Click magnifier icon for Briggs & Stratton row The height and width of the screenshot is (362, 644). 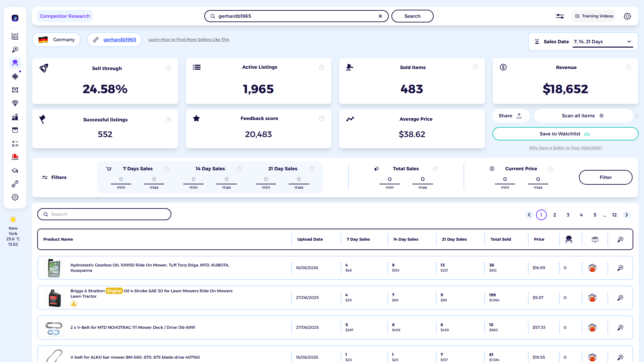(x=621, y=298)
